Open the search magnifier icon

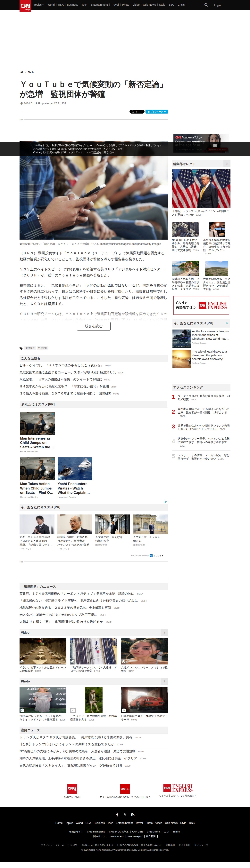(x=206, y=5)
